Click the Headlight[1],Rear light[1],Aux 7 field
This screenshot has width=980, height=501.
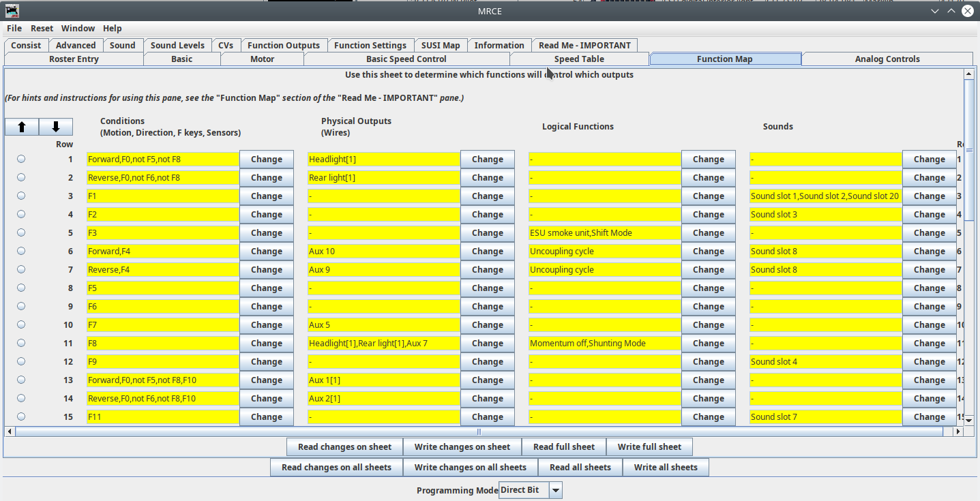click(384, 344)
